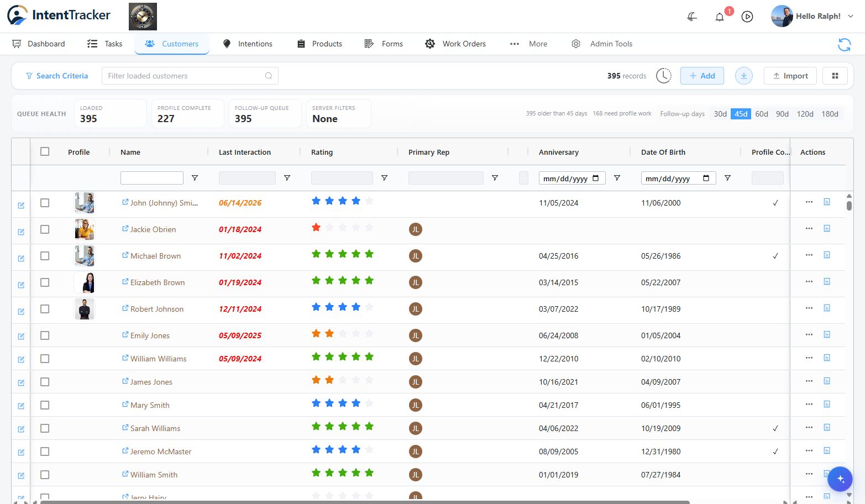865x504 pixels.
Task: Tick the select-all header checkbox
Action: 45,151
